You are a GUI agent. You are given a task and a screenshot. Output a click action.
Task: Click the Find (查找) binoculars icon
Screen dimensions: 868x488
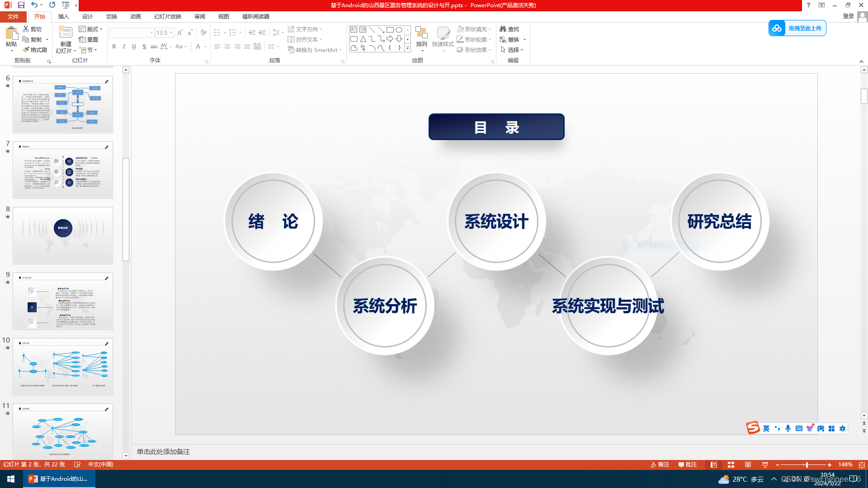[x=503, y=29]
